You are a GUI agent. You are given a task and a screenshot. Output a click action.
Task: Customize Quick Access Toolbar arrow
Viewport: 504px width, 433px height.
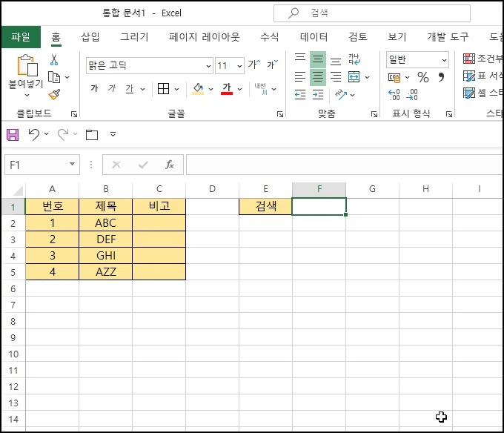(113, 134)
